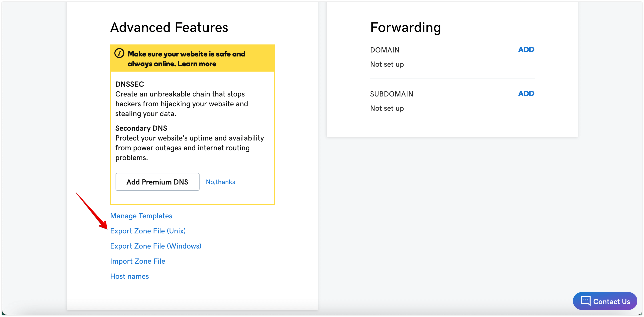Click the info icon in yellow banner

[x=119, y=53]
